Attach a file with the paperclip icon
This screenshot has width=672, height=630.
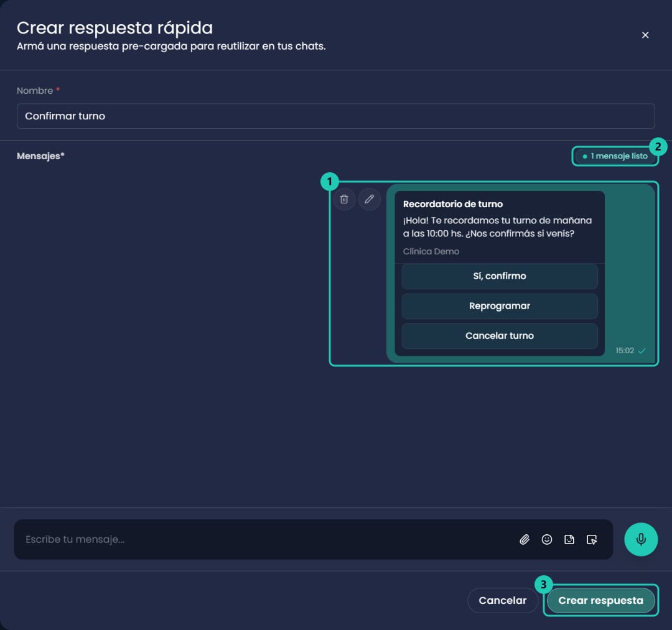(x=525, y=540)
